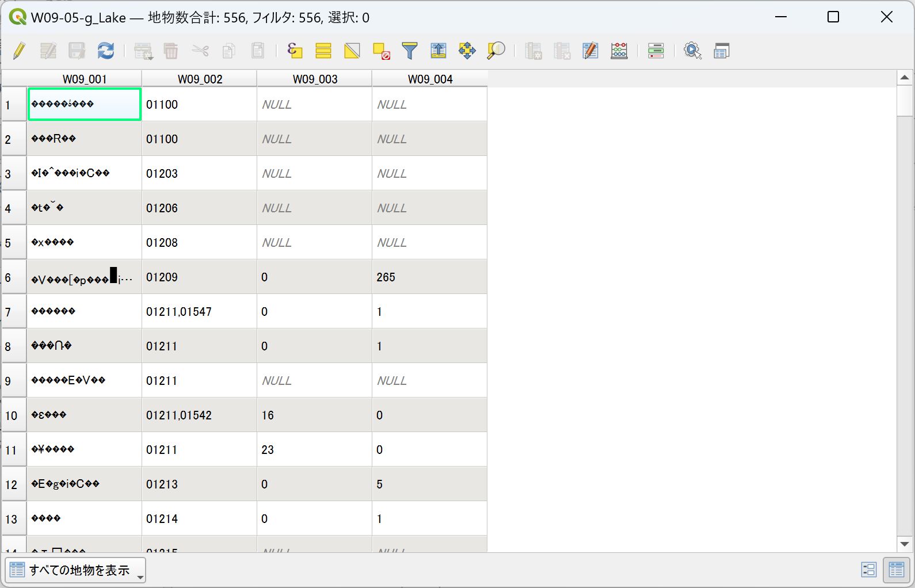Sort by the W09_001 column header
This screenshot has width=915, height=588.
coord(85,79)
